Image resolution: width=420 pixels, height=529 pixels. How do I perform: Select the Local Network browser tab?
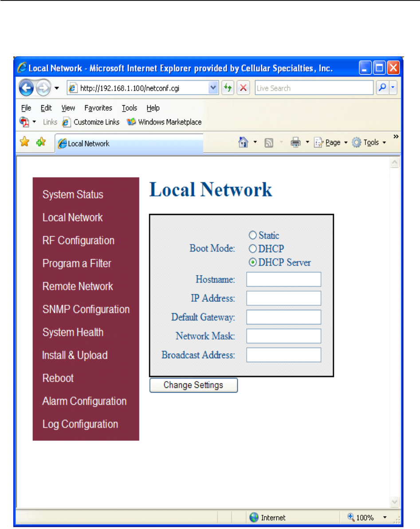pos(129,143)
